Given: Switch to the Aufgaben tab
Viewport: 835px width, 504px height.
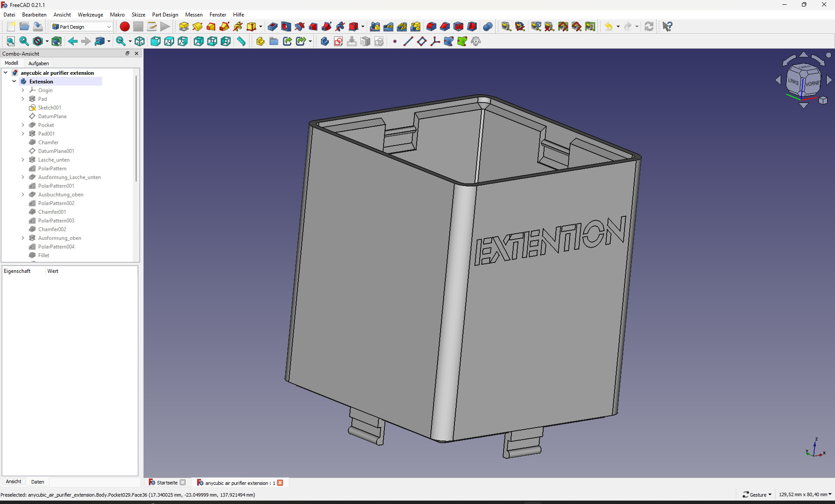Looking at the screenshot, I should 38,63.
